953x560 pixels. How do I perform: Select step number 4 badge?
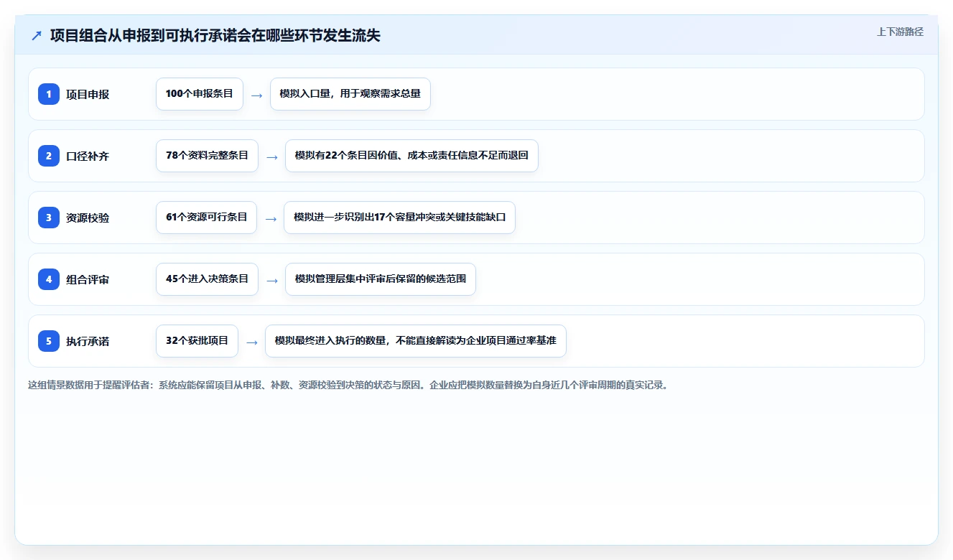tap(49, 279)
